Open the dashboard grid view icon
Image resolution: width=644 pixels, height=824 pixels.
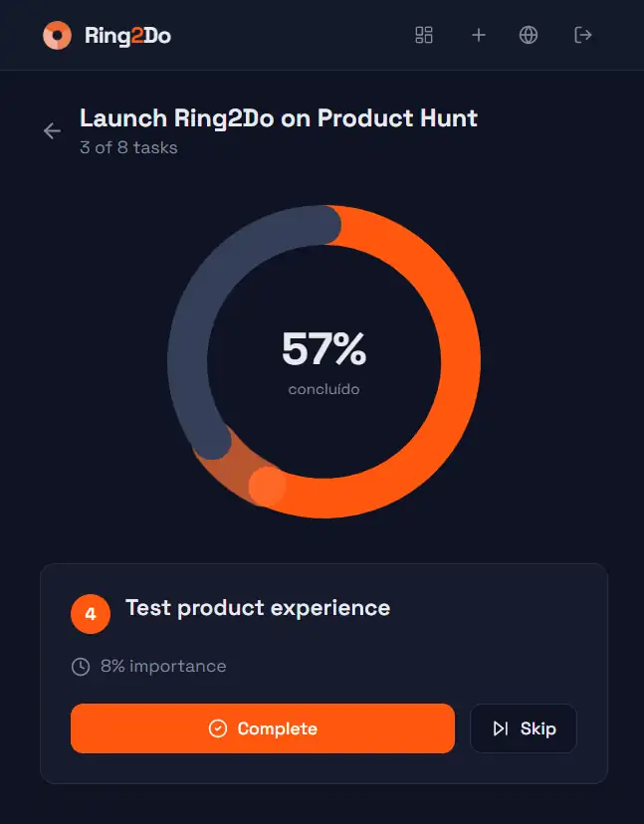(424, 35)
